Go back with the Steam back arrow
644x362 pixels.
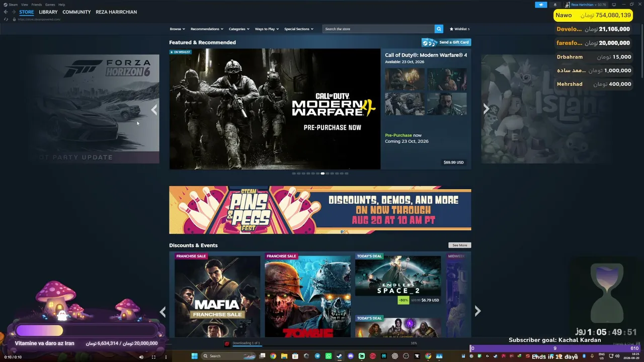click(6, 12)
